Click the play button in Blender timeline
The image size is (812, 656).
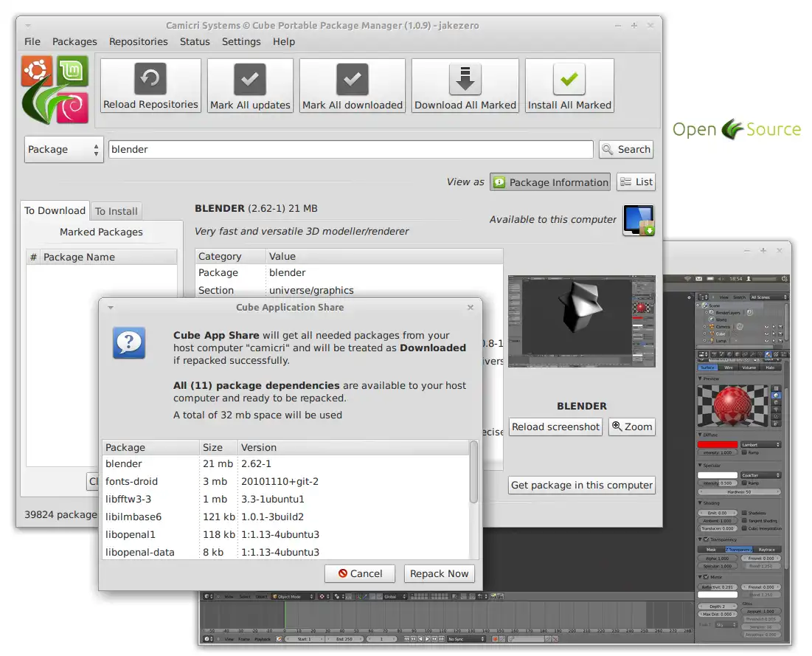427,639
